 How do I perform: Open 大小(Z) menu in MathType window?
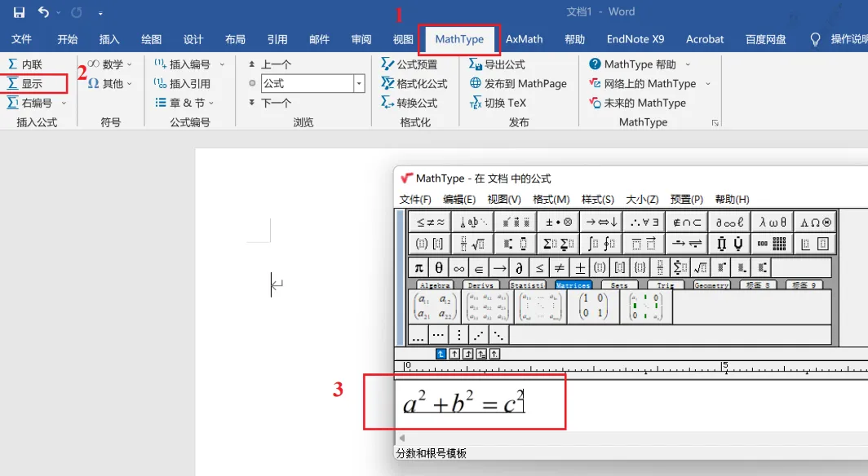[642, 200]
